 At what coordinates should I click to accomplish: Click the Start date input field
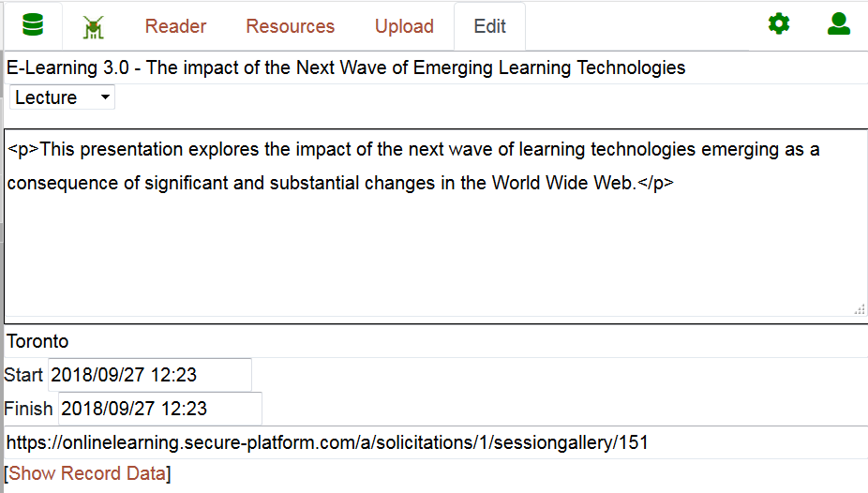coord(149,375)
